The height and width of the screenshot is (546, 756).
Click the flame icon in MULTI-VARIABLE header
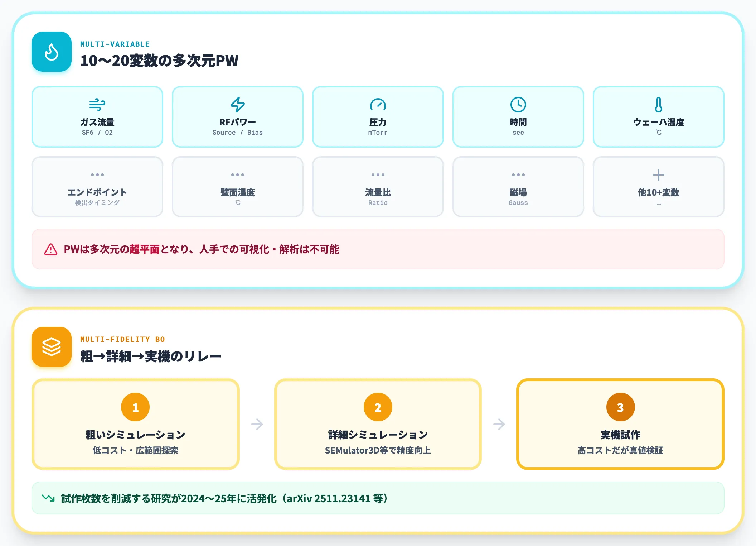tap(52, 52)
